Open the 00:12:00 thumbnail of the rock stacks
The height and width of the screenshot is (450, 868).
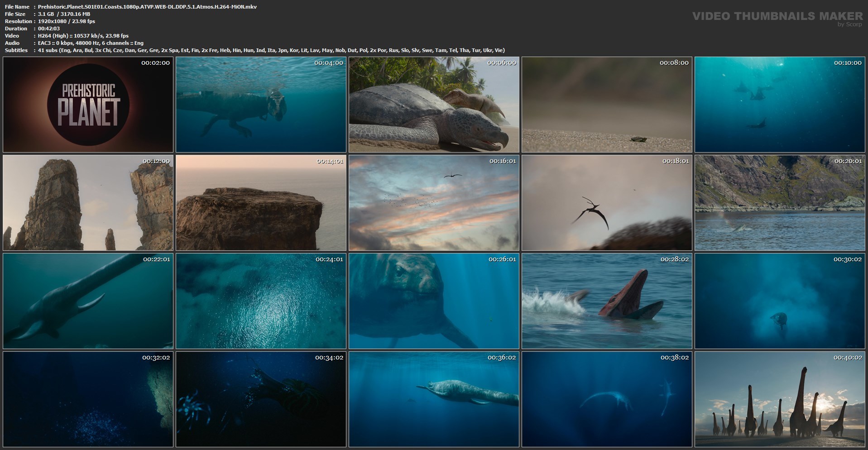[88, 203]
